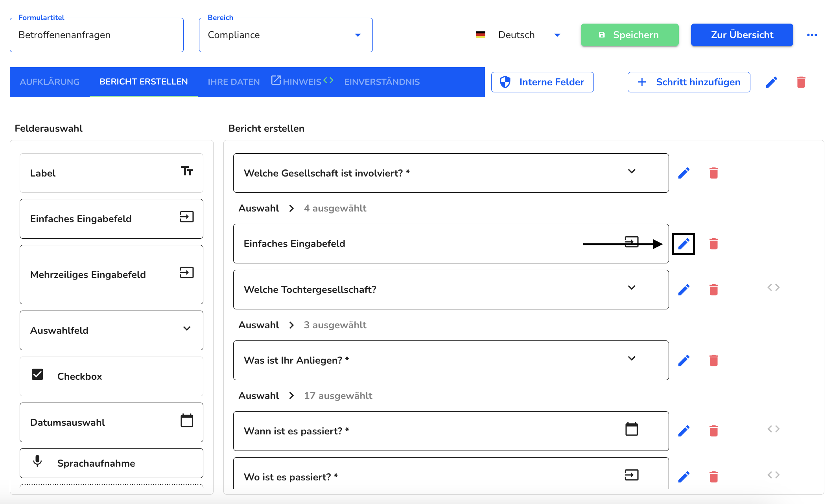Edit the current step with toolbar pencil
Image resolution: width=833 pixels, height=504 pixels.
coord(772,82)
